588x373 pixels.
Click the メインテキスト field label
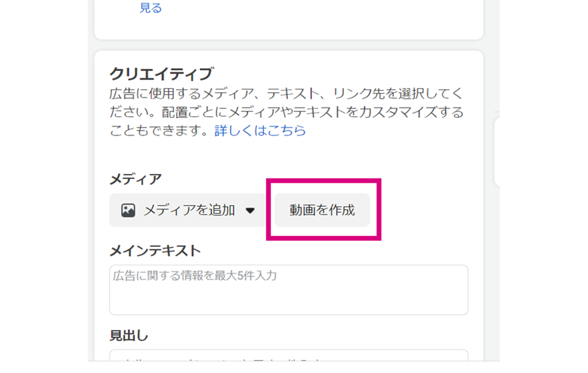pyautogui.click(x=155, y=251)
